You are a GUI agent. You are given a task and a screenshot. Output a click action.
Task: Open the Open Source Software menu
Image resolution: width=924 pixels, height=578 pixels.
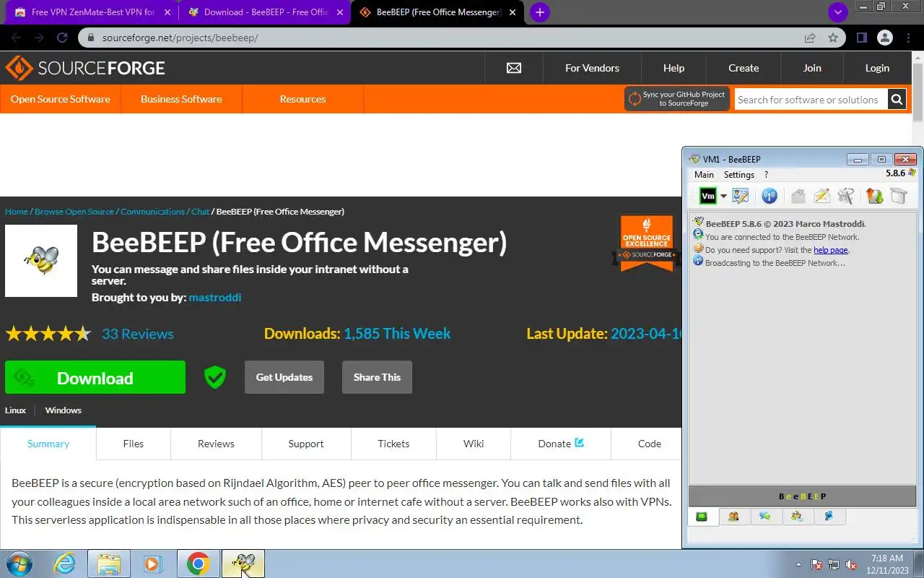61,99
